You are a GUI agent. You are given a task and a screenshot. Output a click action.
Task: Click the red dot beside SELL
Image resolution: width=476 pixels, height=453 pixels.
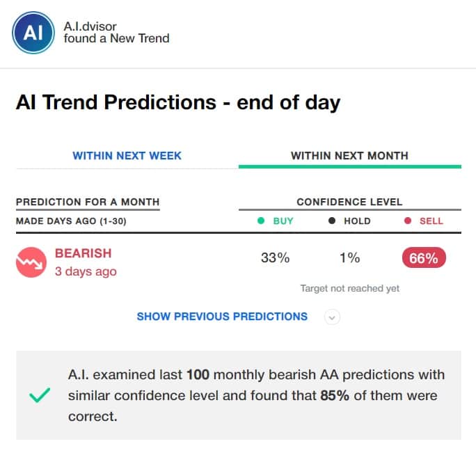click(x=407, y=221)
